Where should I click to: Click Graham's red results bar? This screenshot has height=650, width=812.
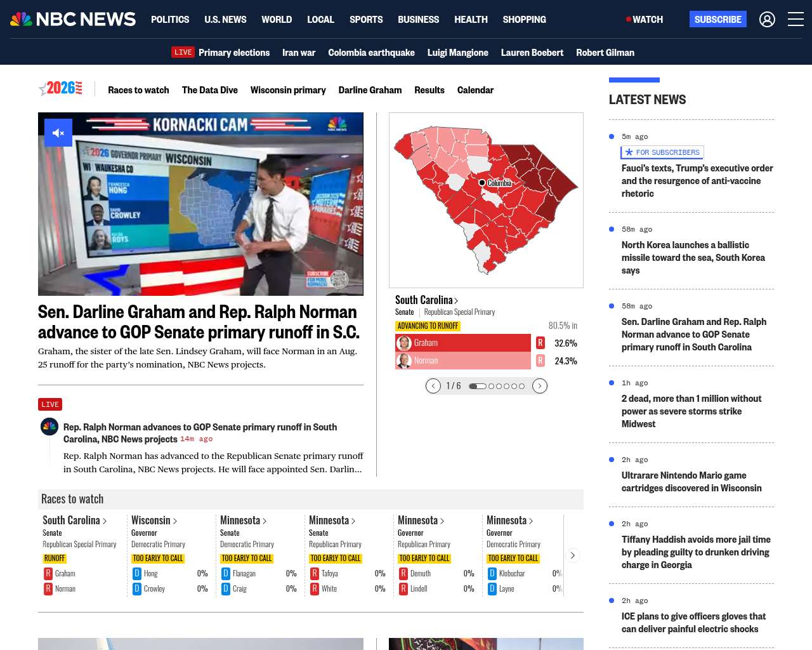(463, 343)
